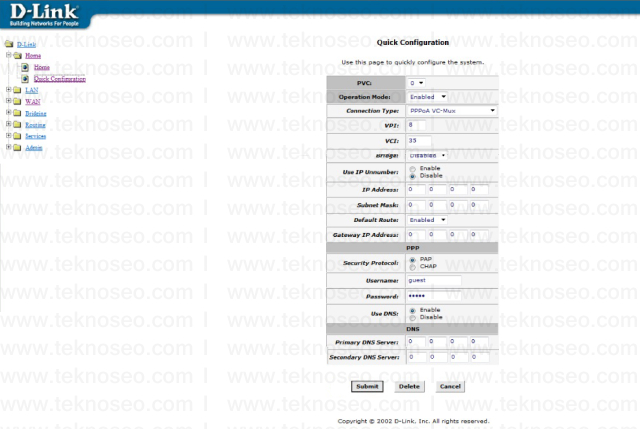
Task: Open the Home page sub-link
Action: pos(42,67)
